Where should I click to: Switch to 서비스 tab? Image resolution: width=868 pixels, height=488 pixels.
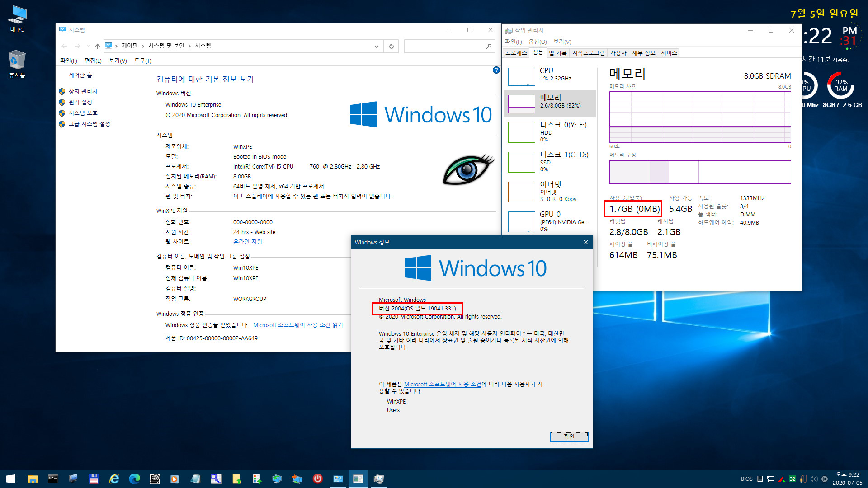[x=669, y=53]
